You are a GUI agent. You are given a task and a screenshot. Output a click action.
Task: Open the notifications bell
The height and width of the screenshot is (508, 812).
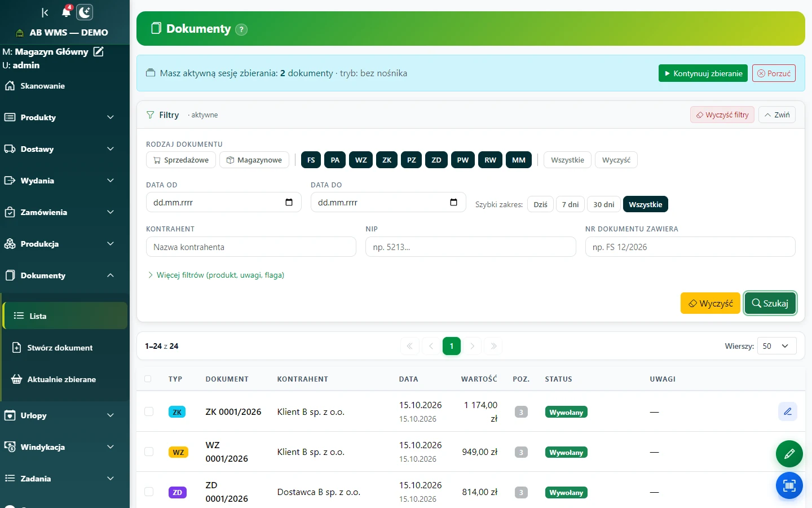pyautogui.click(x=67, y=12)
